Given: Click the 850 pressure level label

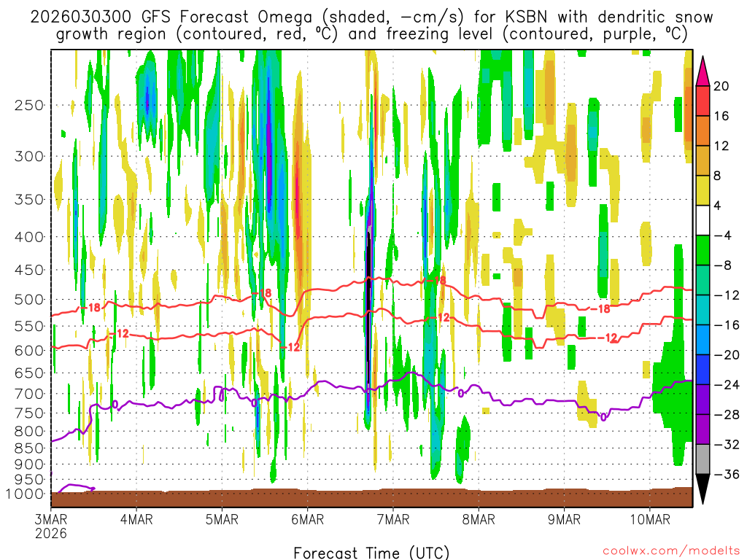Looking at the screenshot, I should (x=29, y=448).
